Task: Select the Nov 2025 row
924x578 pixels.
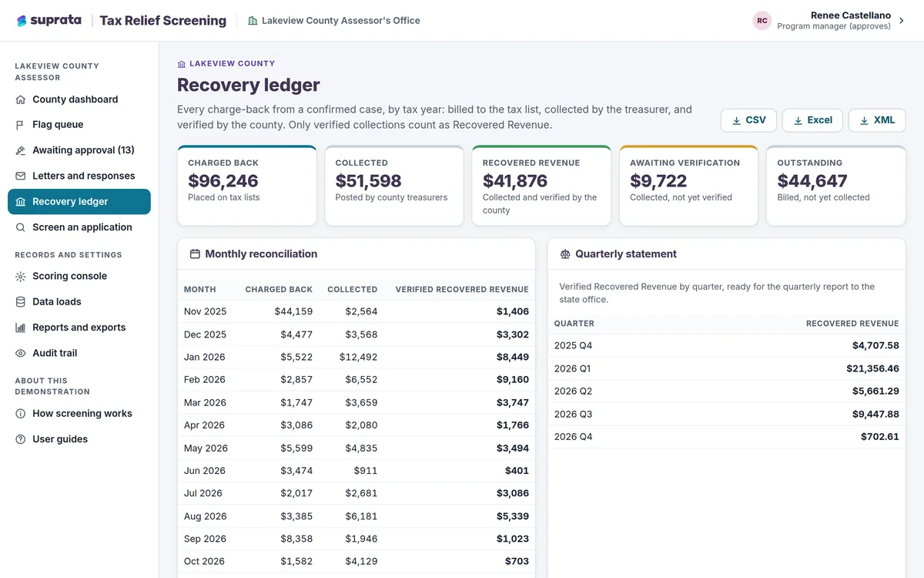Action: coord(357,312)
